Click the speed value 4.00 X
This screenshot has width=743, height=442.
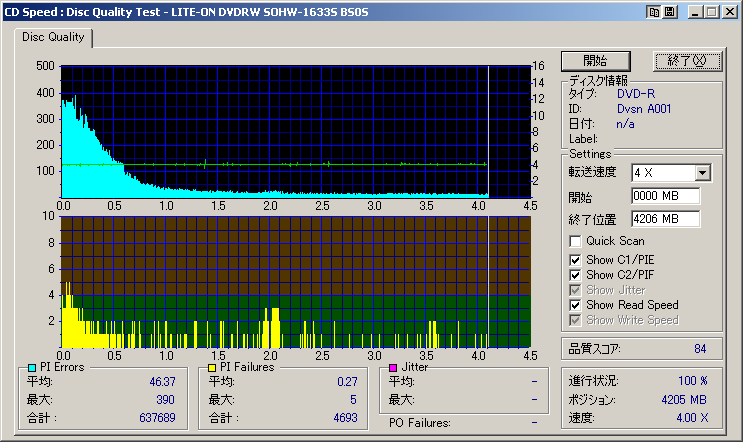[692, 418]
